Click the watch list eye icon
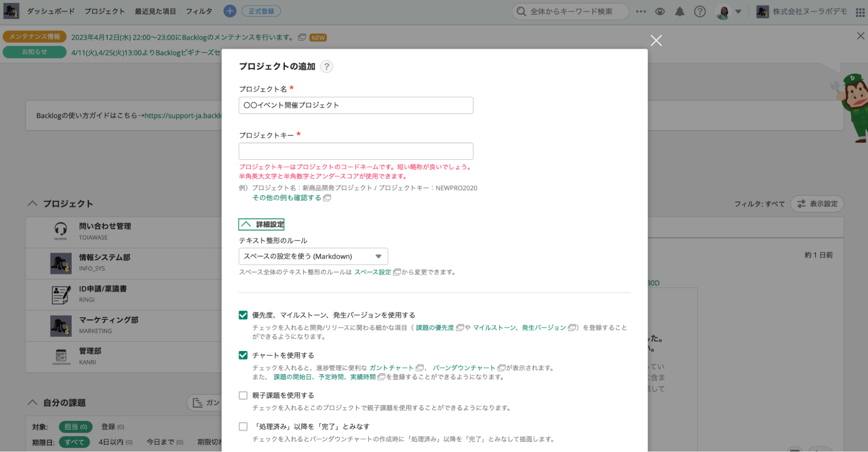This screenshot has height=452, width=868. click(660, 12)
